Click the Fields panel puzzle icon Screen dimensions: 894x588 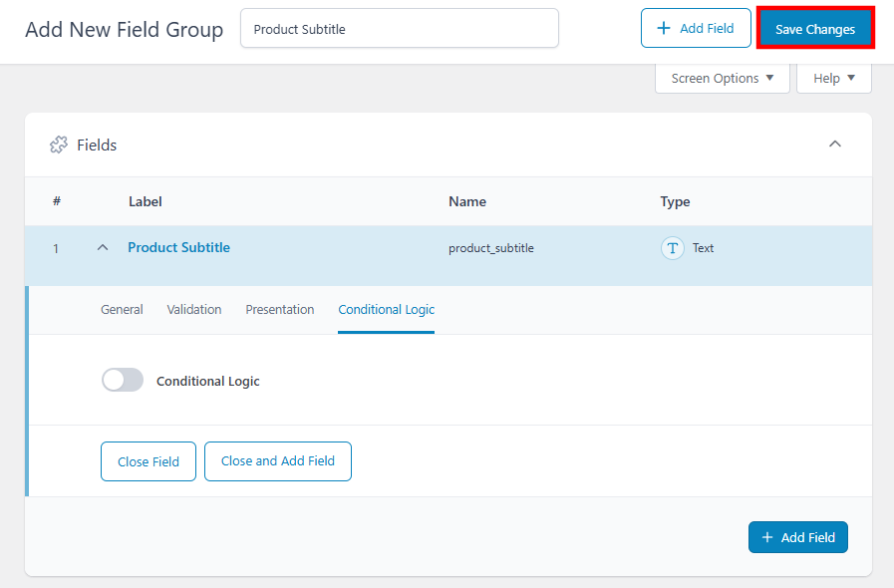point(59,145)
